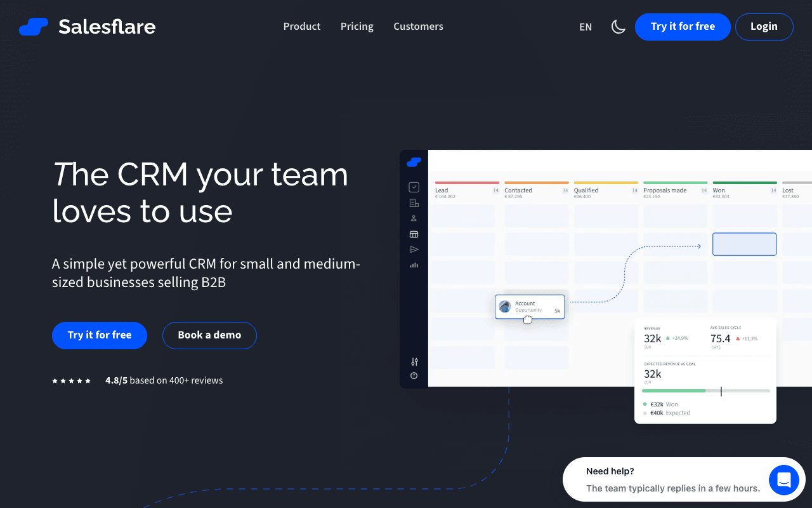
Task: Open the chat bubble icon
Action: point(783,479)
